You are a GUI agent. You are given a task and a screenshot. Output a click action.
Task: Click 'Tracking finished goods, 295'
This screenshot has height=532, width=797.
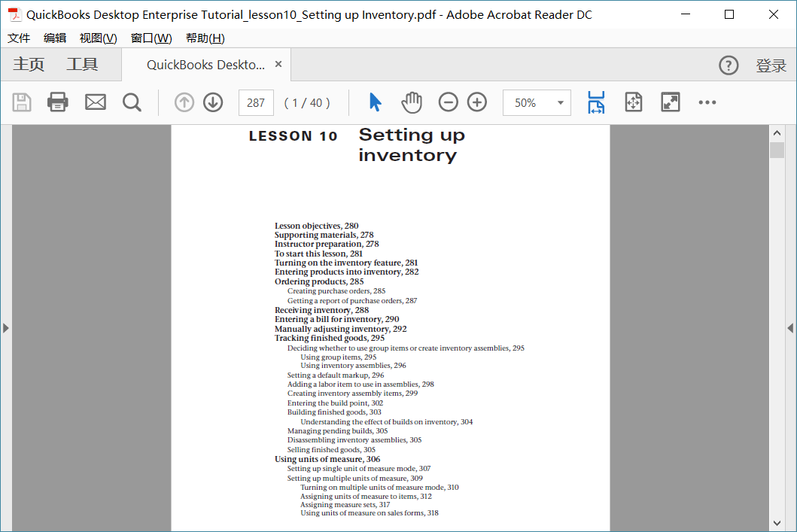[330, 338]
